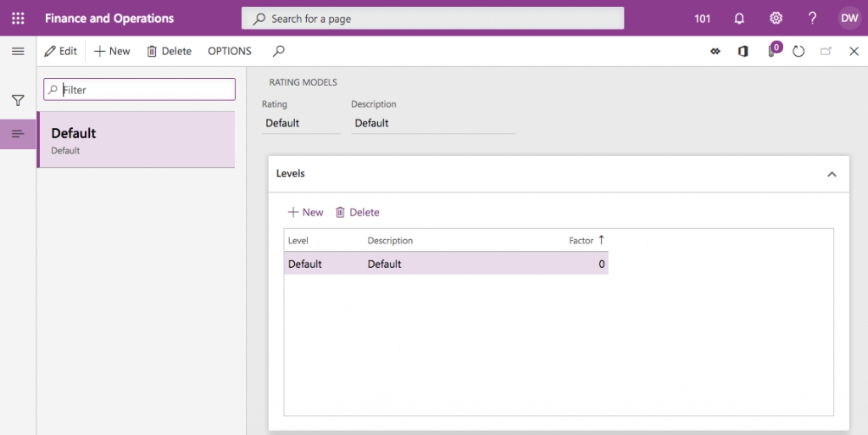Click the list Filter input
The image size is (868, 435).
140,90
